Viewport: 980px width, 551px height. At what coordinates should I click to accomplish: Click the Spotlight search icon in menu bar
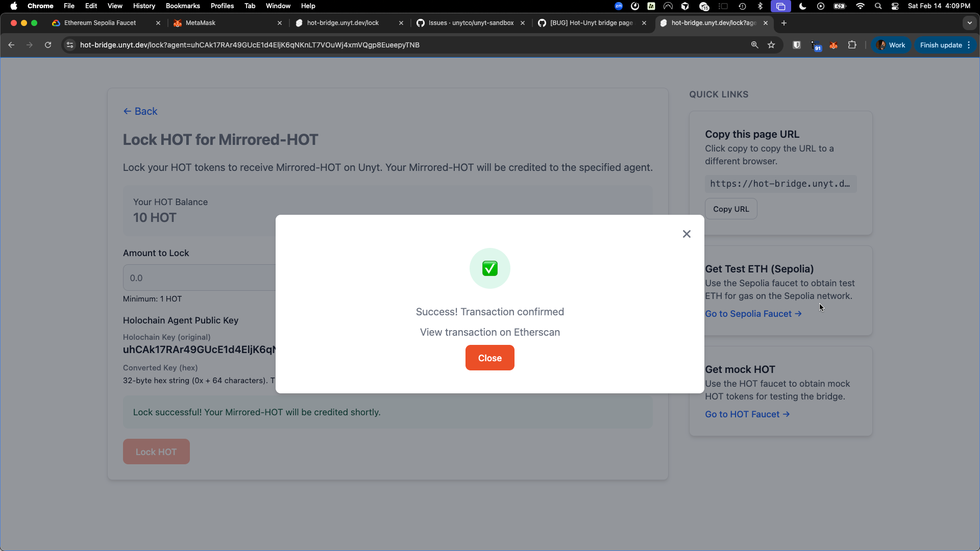[x=878, y=6]
